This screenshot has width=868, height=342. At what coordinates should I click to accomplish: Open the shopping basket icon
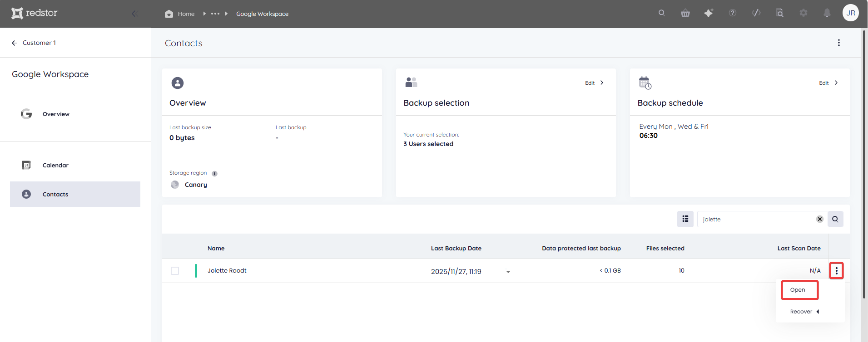pyautogui.click(x=685, y=13)
